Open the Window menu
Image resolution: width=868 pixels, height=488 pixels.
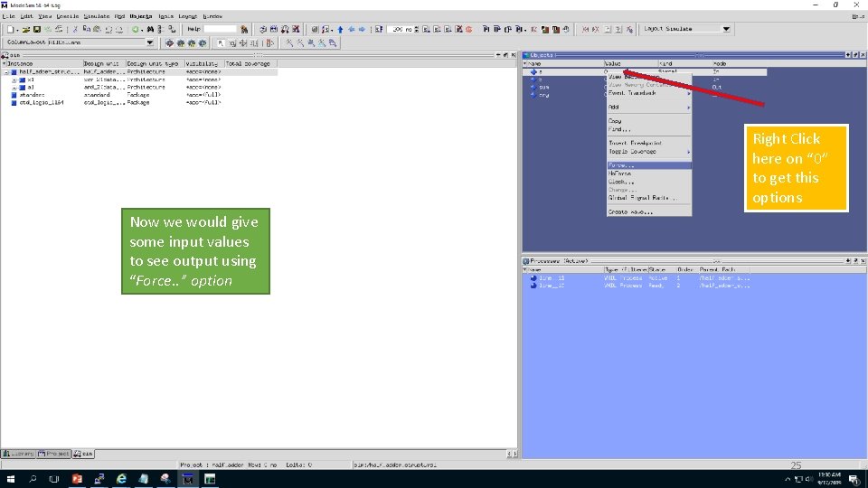(x=212, y=16)
